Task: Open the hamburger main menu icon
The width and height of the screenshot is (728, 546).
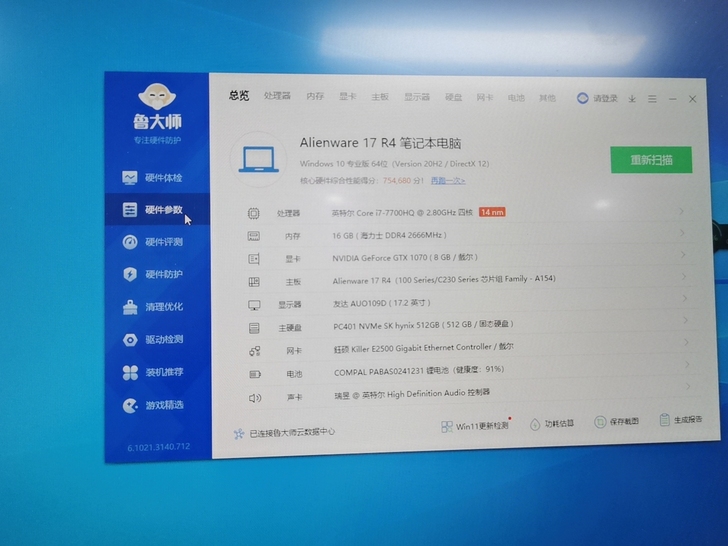Action: (x=652, y=99)
